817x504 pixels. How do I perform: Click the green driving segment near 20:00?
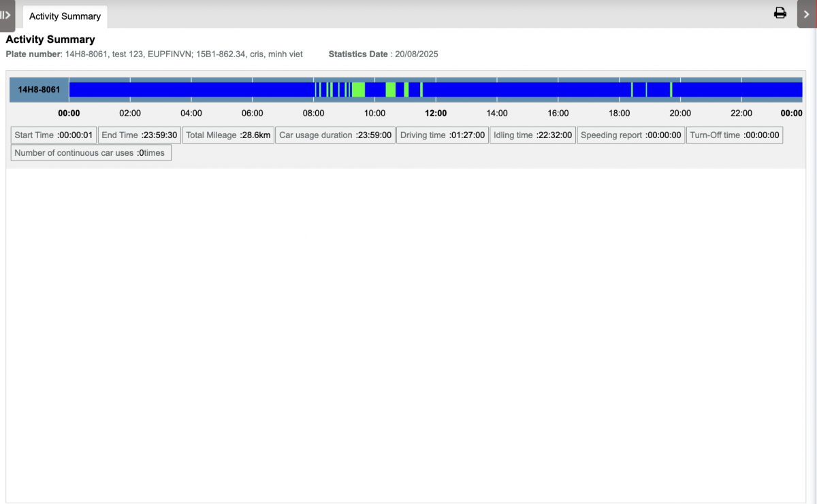tap(671, 90)
